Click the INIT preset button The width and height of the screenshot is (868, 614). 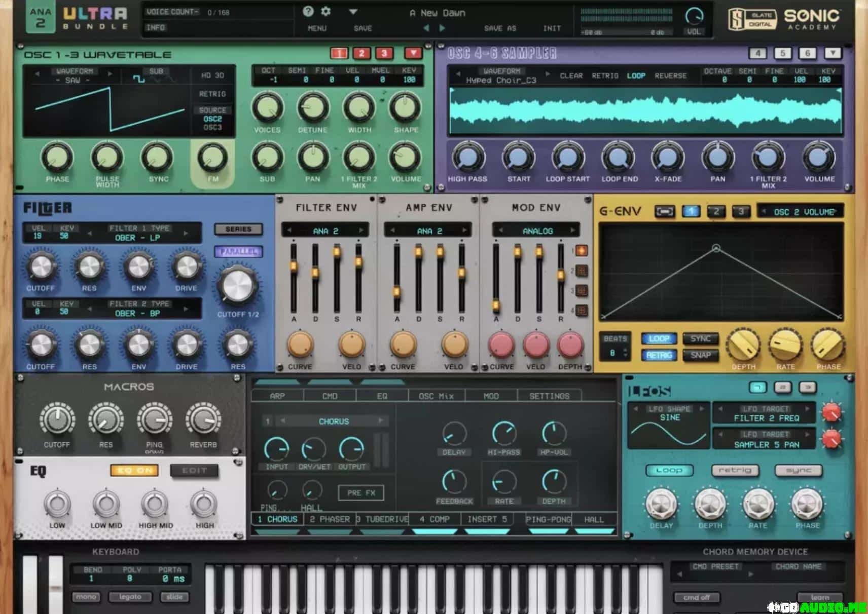click(552, 28)
